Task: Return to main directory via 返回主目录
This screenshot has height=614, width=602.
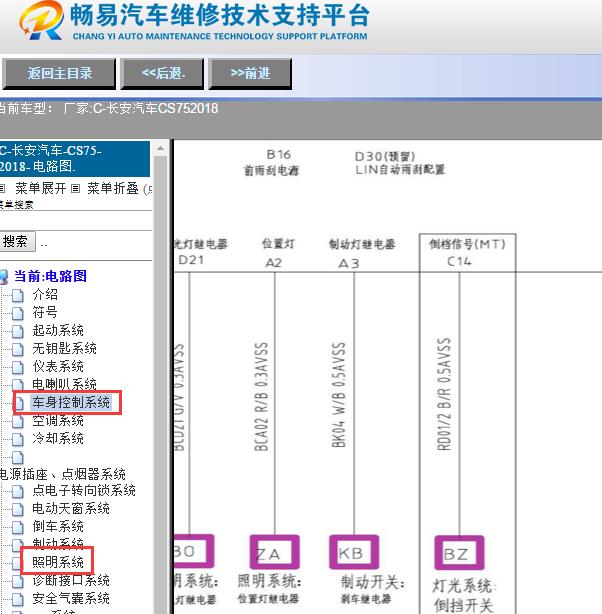Action: (x=59, y=74)
